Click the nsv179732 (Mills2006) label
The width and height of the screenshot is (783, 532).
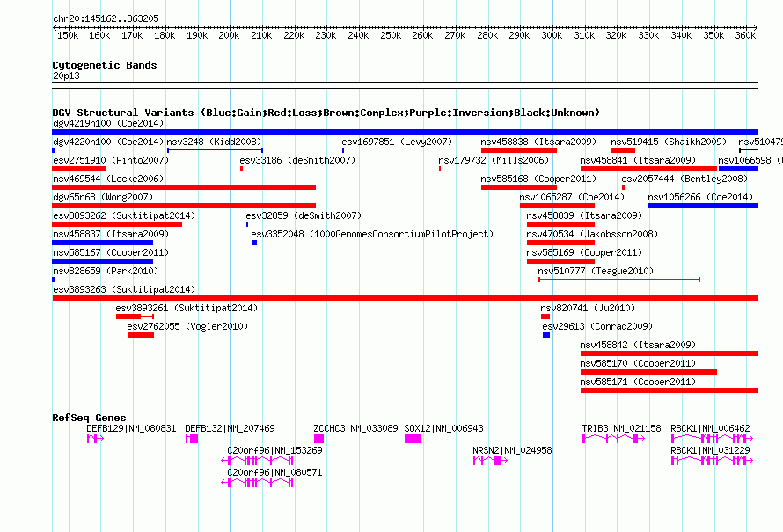(x=494, y=160)
